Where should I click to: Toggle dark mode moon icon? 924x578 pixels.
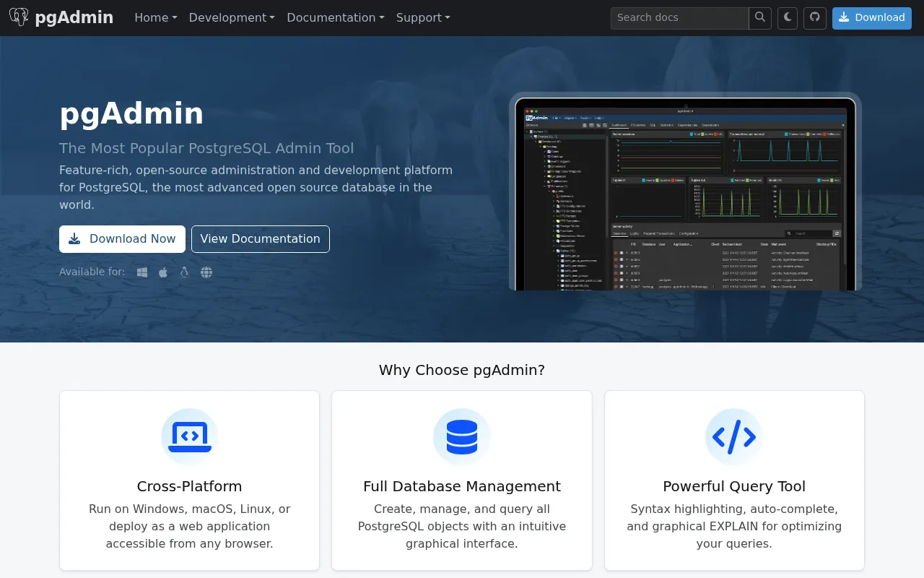pyautogui.click(x=788, y=18)
